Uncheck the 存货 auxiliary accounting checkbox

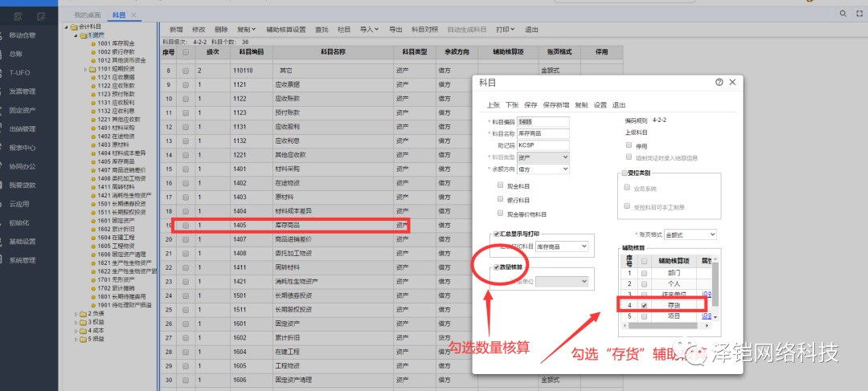(x=644, y=305)
